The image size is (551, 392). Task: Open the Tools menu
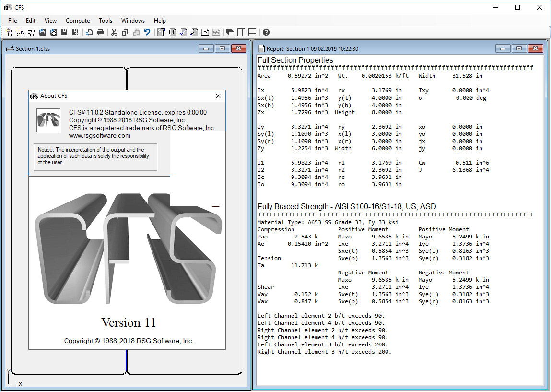[x=106, y=21]
